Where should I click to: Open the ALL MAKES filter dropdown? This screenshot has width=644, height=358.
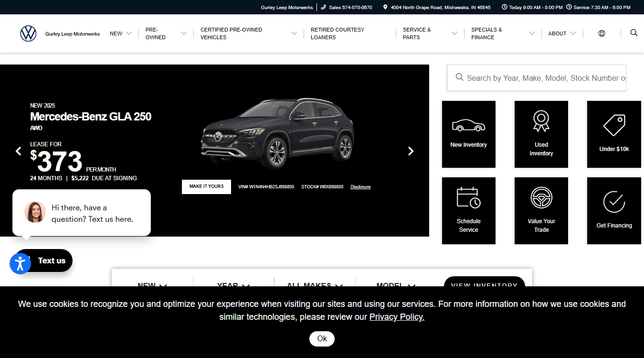click(x=315, y=285)
